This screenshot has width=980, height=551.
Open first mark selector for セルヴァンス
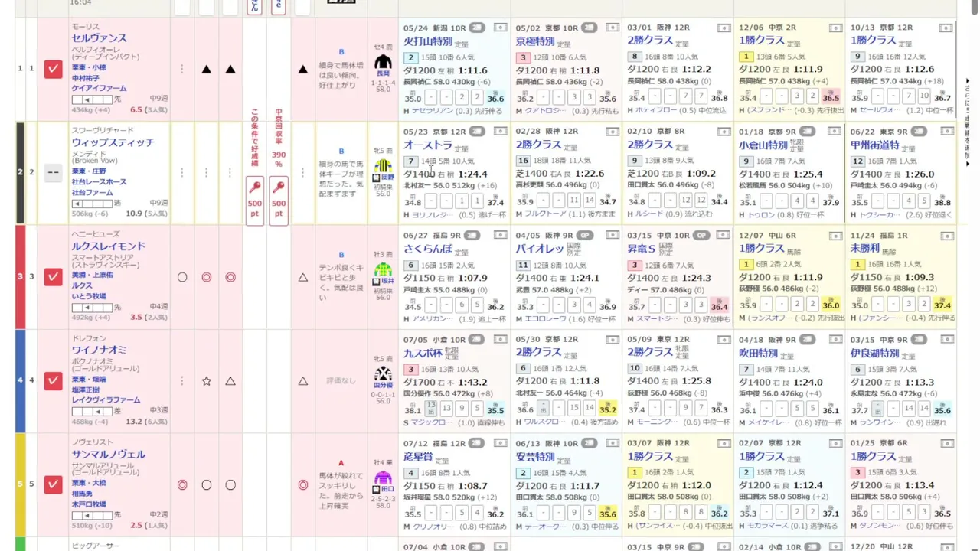tap(182, 69)
